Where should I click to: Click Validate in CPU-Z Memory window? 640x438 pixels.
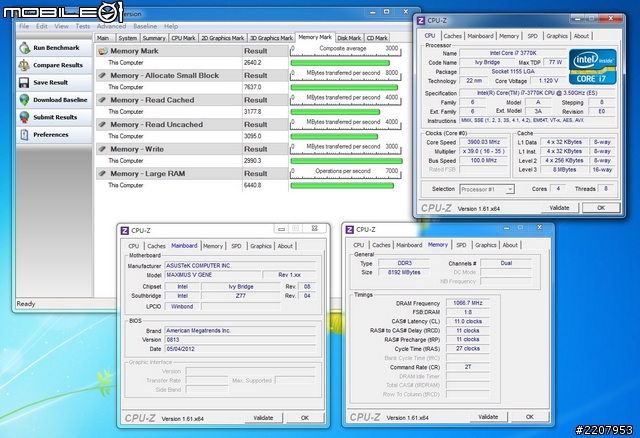[x=488, y=417]
